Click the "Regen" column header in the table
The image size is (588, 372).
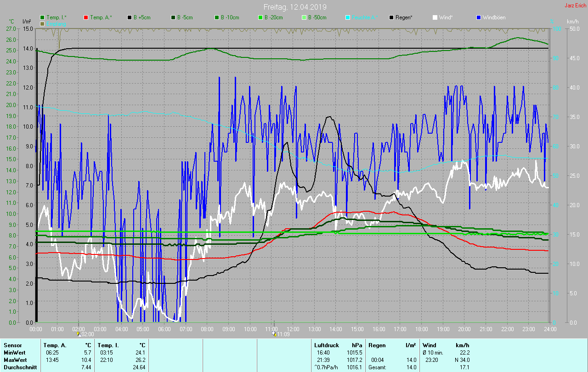pyautogui.click(x=377, y=345)
